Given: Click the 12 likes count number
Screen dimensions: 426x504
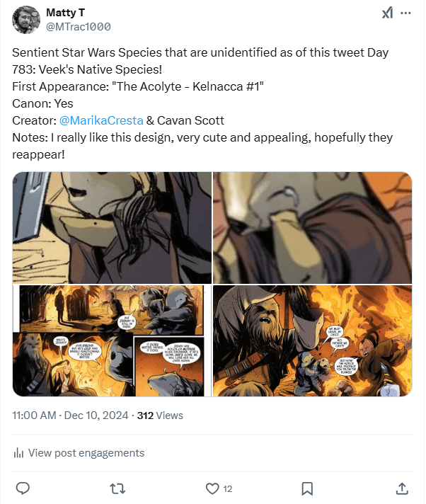Looking at the screenshot, I should point(228,488).
